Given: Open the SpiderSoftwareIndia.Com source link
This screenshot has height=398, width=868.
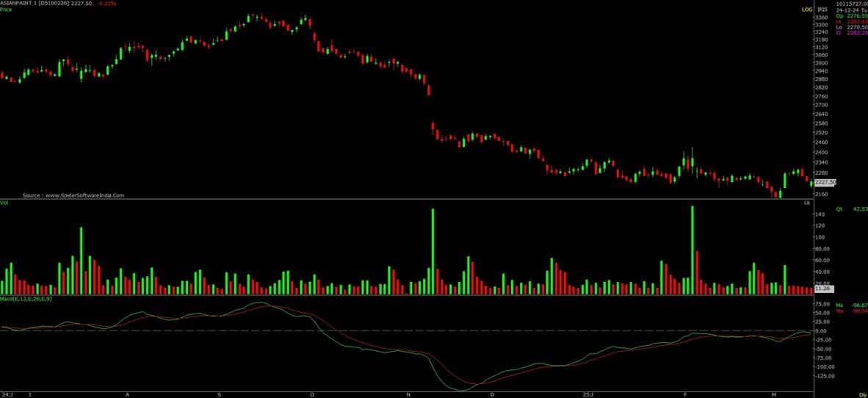Looking at the screenshot, I should point(73,195).
